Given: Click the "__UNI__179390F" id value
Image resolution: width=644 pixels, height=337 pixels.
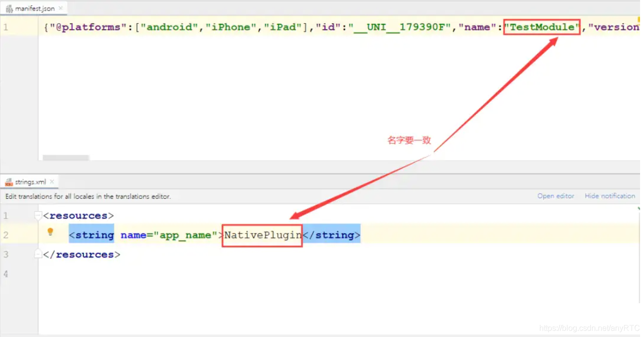Looking at the screenshot, I should click(400, 27).
